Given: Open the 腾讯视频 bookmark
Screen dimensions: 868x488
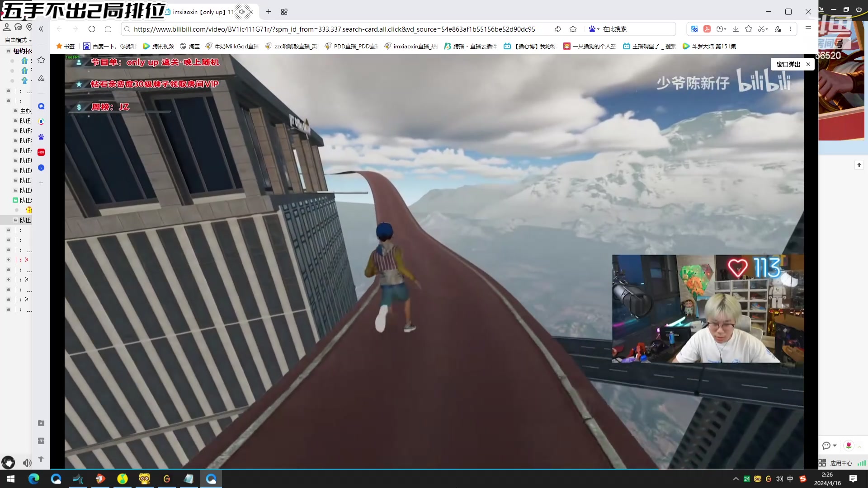Looking at the screenshot, I should pyautogui.click(x=158, y=46).
